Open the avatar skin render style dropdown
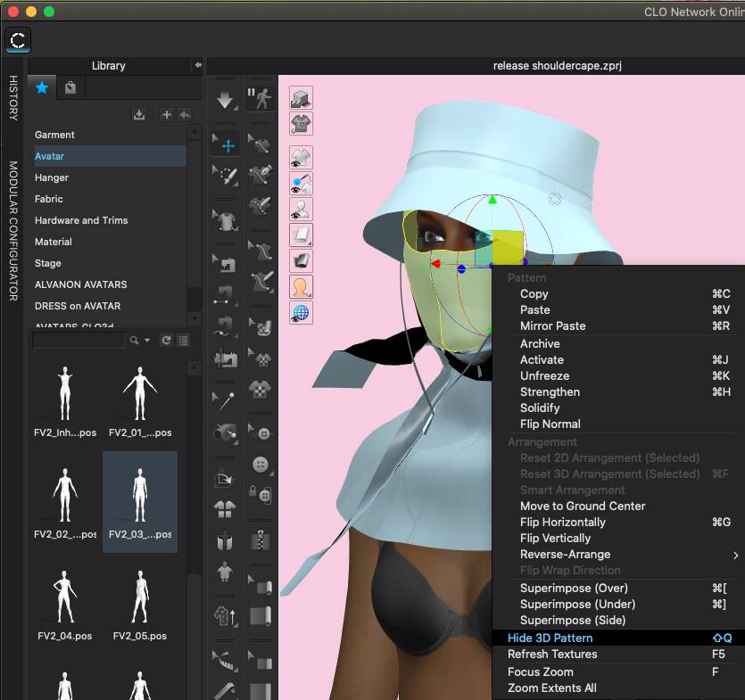 click(x=301, y=287)
